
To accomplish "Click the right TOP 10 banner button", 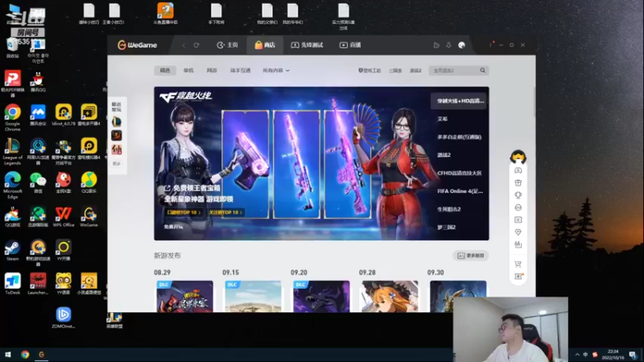I will click(x=225, y=212).
